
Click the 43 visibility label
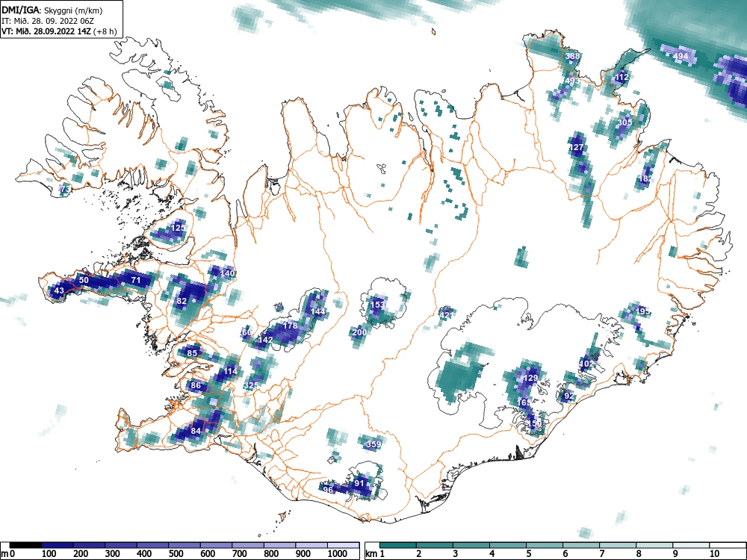pyautogui.click(x=59, y=290)
